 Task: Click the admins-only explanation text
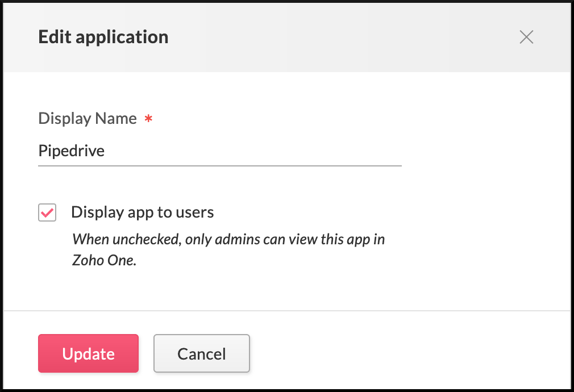pyautogui.click(x=227, y=239)
